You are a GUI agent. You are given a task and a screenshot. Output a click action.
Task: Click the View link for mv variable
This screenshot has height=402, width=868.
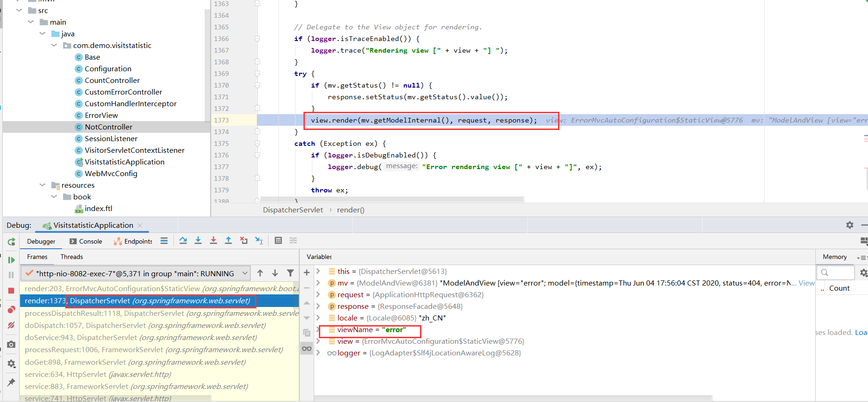[x=806, y=283]
